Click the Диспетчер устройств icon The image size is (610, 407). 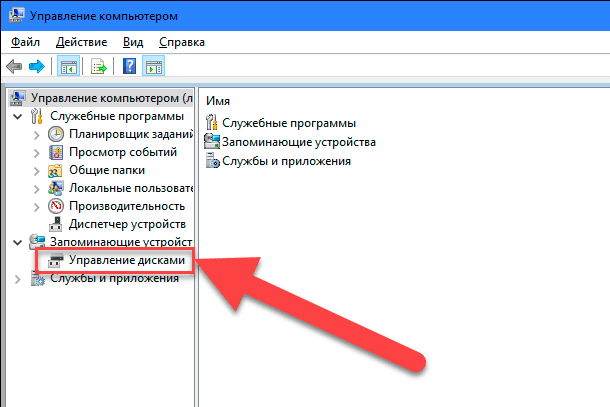tap(56, 224)
